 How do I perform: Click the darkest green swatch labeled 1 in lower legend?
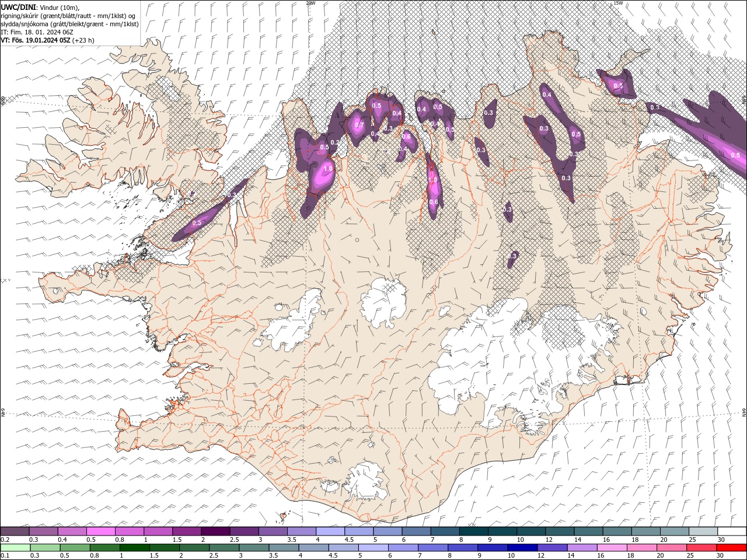tap(134, 548)
